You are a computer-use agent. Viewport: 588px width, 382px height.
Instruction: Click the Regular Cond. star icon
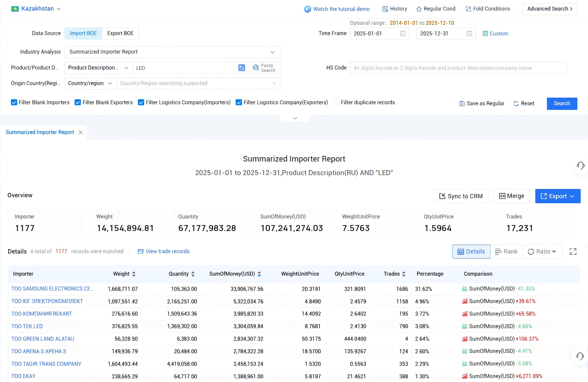pos(419,9)
